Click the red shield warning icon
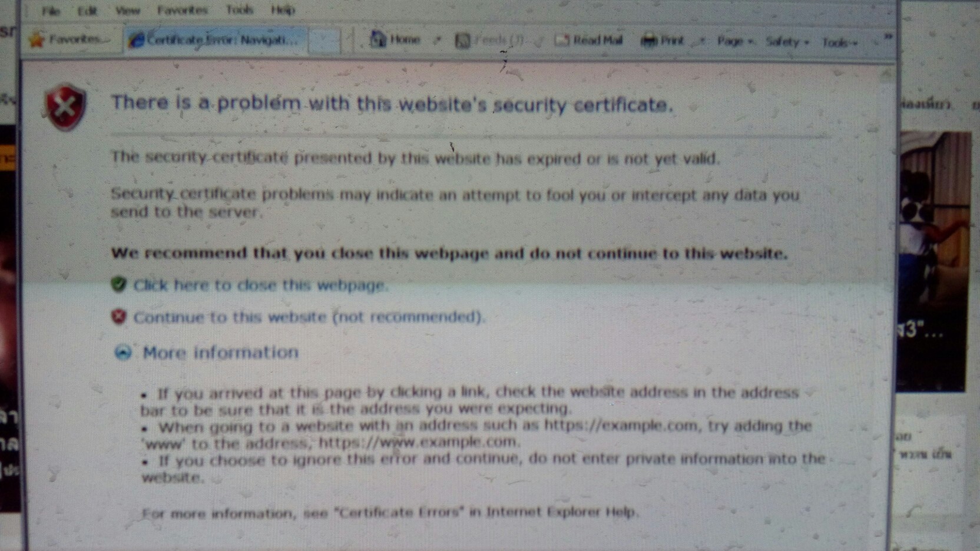Screen dimensions: 980x551 coord(65,107)
